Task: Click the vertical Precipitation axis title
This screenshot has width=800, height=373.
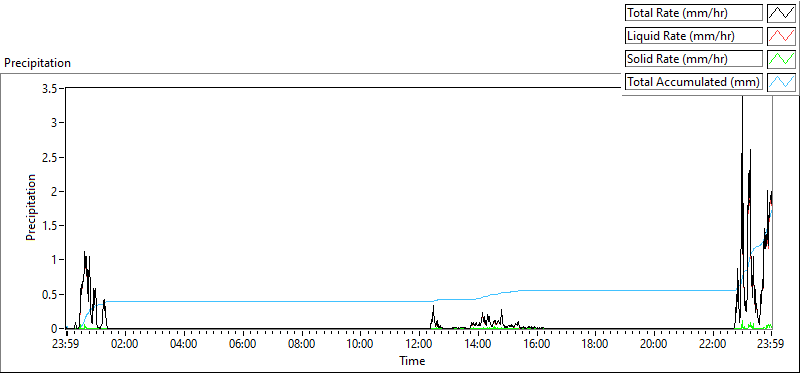Action: pos(31,207)
